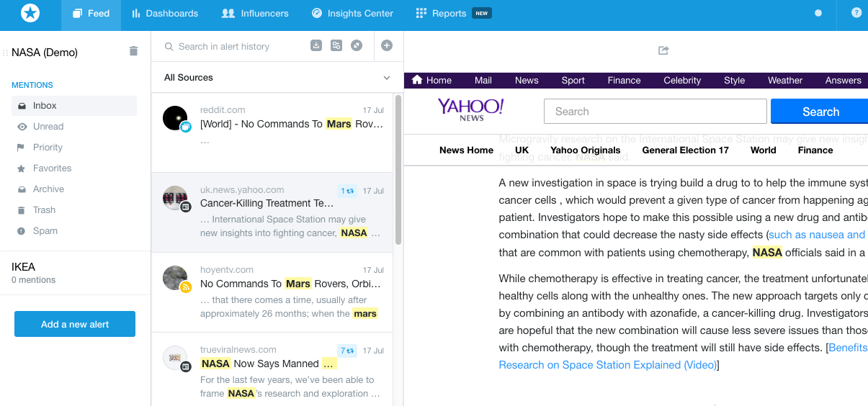
Task: Click Celebrity in Yahoo top bar
Action: click(x=682, y=81)
